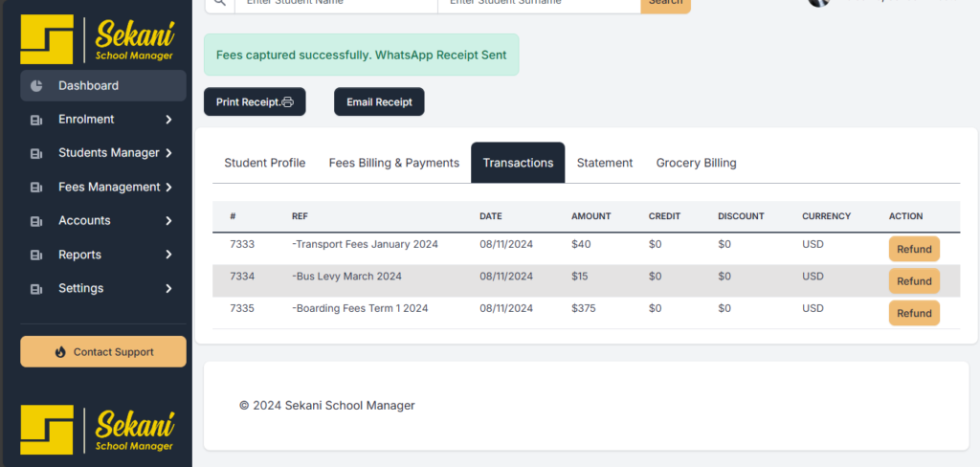Screen dimensions: 980x467
Task: Click the $40 amount cell
Action: pyautogui.click(x=581, y=244)
